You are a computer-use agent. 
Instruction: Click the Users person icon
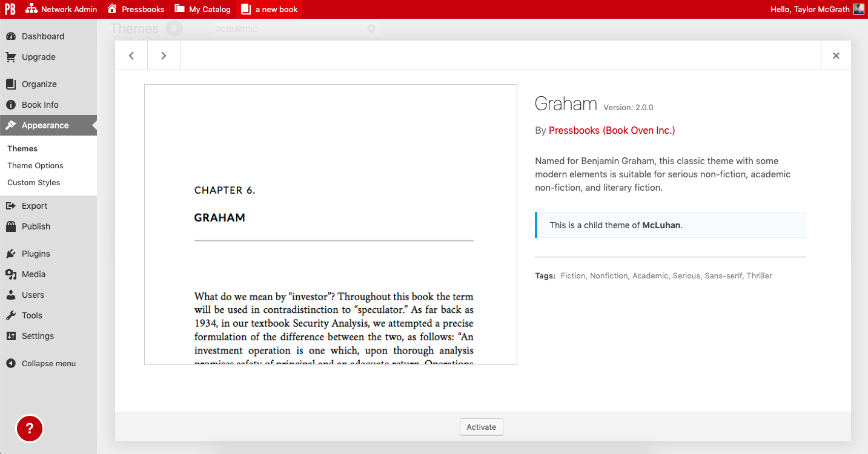coord(11,295)
